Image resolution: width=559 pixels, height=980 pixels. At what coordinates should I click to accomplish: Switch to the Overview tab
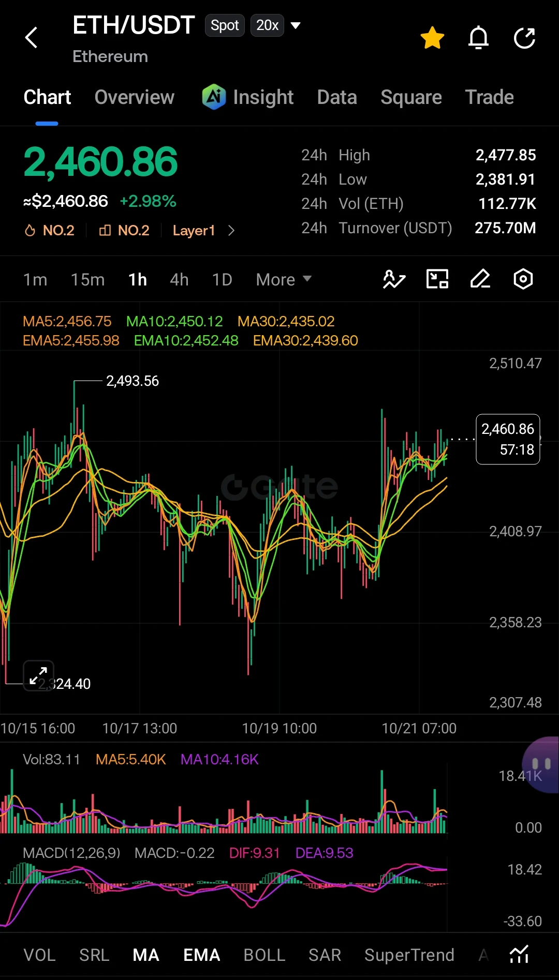click(x=135, y=97)
